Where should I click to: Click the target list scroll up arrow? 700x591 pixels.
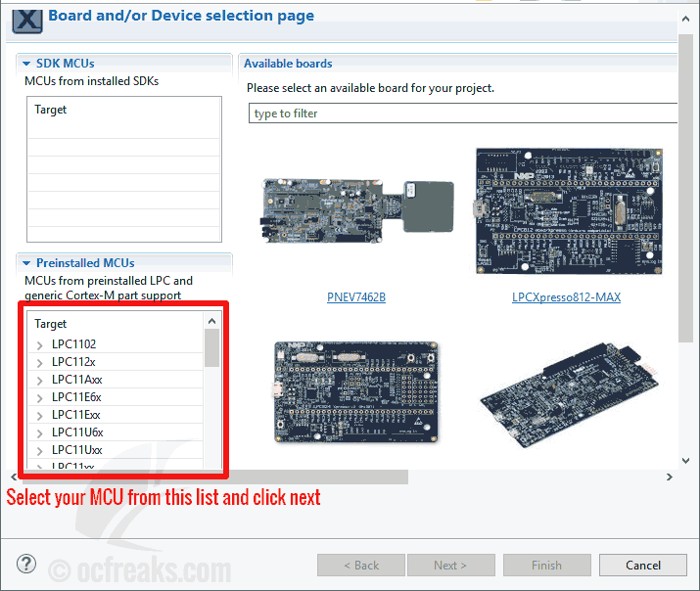tap(212, 321)
